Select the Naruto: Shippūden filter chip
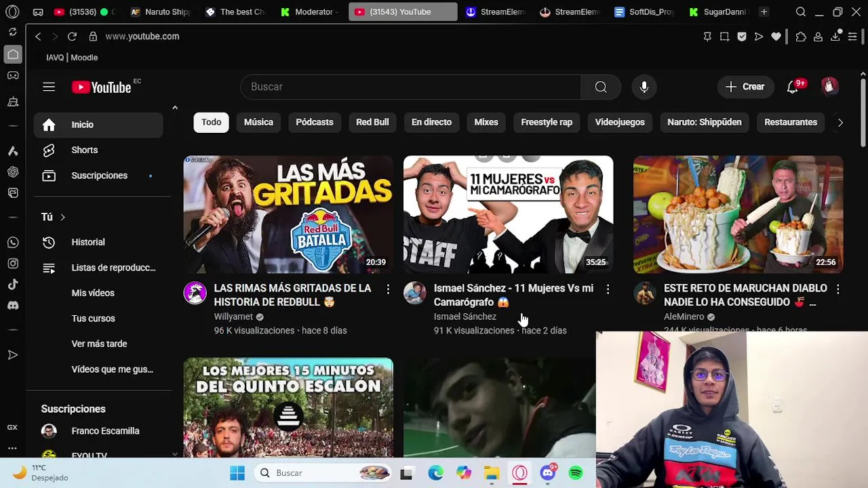The image size is (868, 488). (705, 122)
